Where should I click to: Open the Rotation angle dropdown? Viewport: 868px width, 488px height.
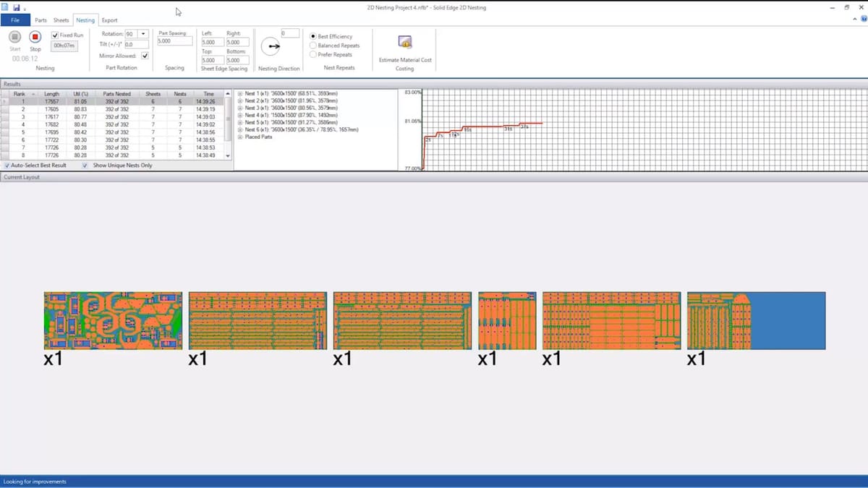[x=143, y=34]
